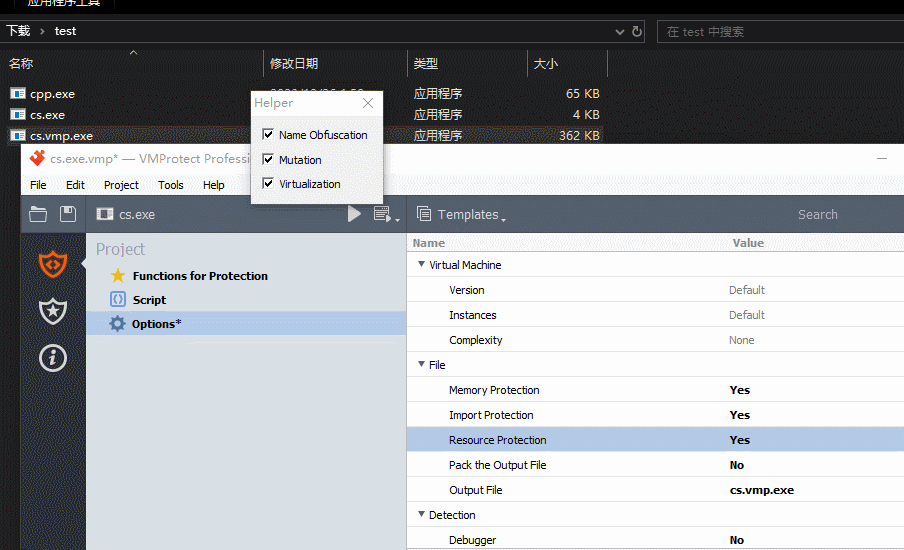Viewport: 904px width, 550px height.
Task: Sort Explorer by 修改日期 column
Action: coord(294,63)
